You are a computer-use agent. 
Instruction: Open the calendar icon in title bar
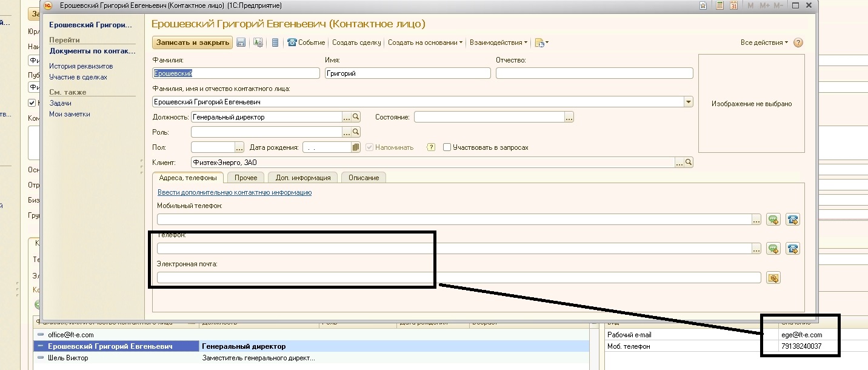click(x=734, y=5)
